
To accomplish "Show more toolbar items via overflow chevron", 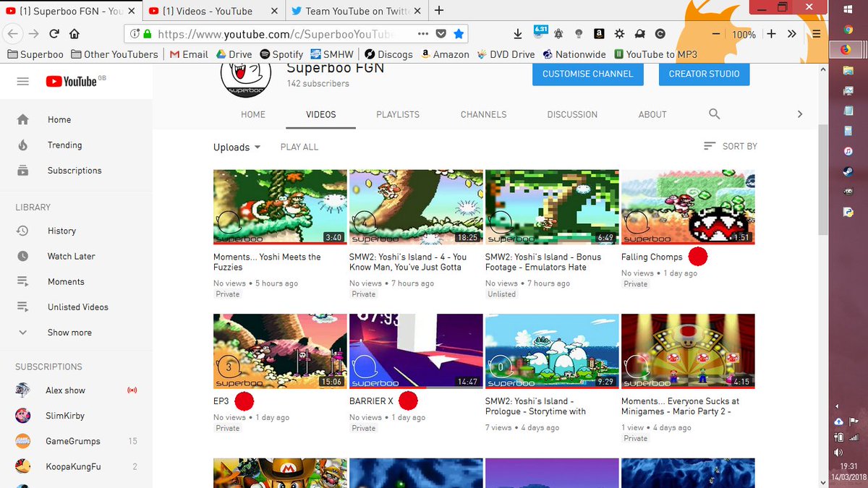I will [792, 34].
